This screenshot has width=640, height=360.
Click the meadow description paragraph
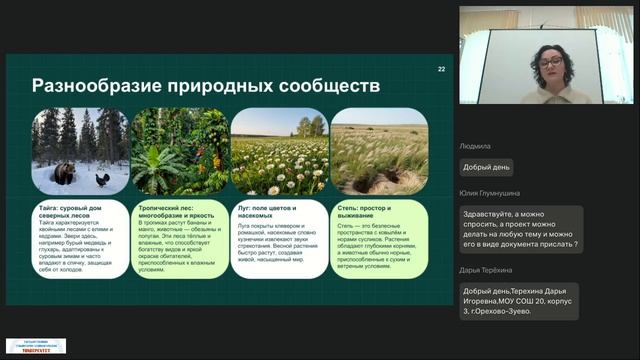278,242
